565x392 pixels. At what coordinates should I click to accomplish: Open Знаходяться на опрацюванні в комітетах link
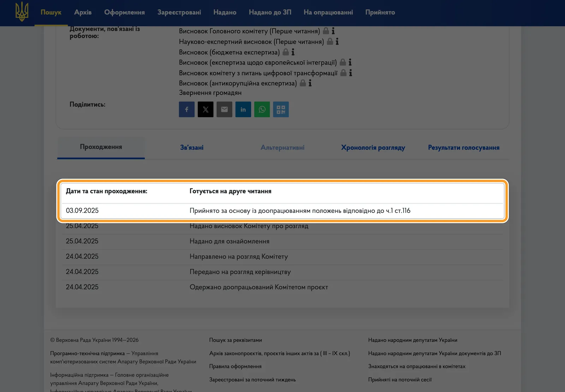point(417,366)
